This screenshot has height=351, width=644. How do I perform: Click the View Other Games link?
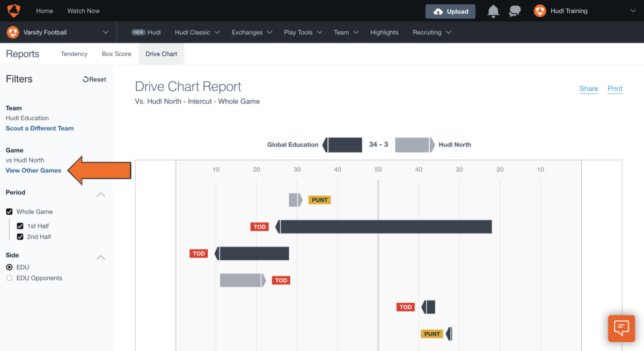click(33, 170)
